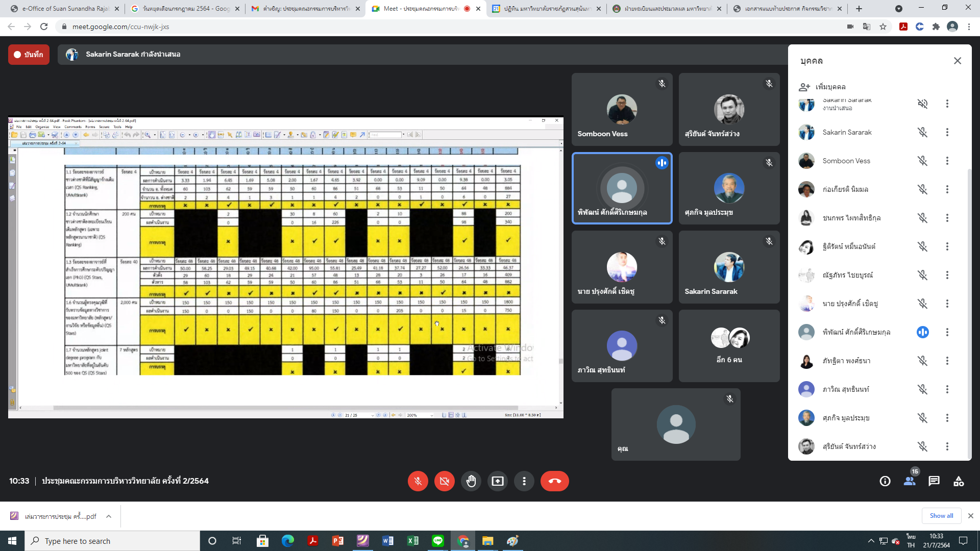Open the activities shapes icon
Viewport: 980px width, 551px height.
[x=958, y=481]
